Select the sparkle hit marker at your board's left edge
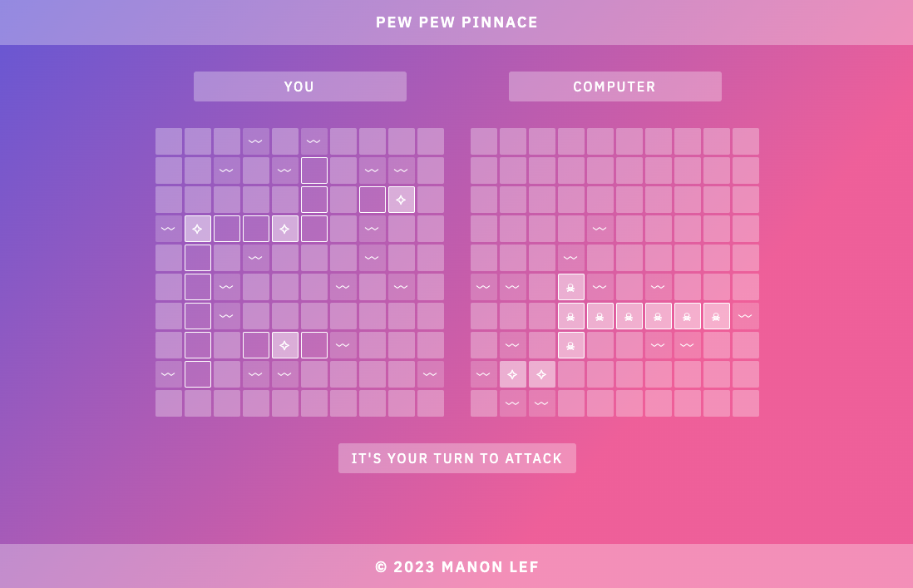The image size is (913, 588). click(x=198, y=228)
